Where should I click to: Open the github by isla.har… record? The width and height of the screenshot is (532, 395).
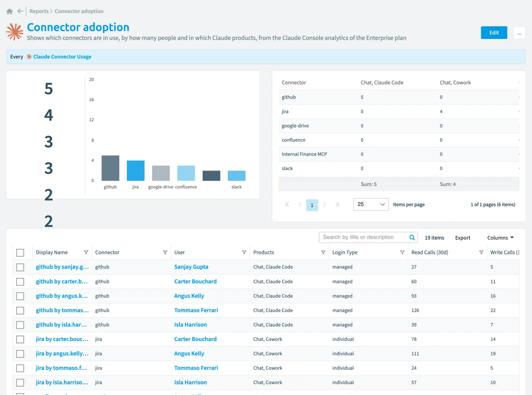pyautogui.click(x=62, y=325)
